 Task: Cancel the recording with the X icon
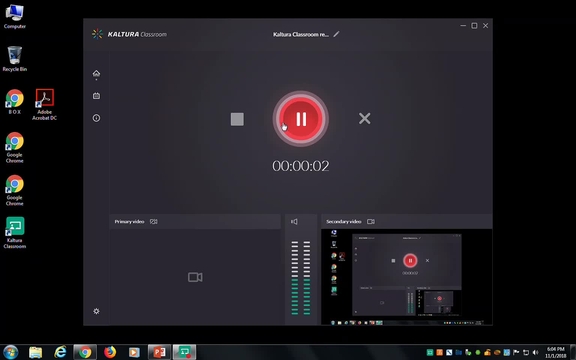pos(364,118)
